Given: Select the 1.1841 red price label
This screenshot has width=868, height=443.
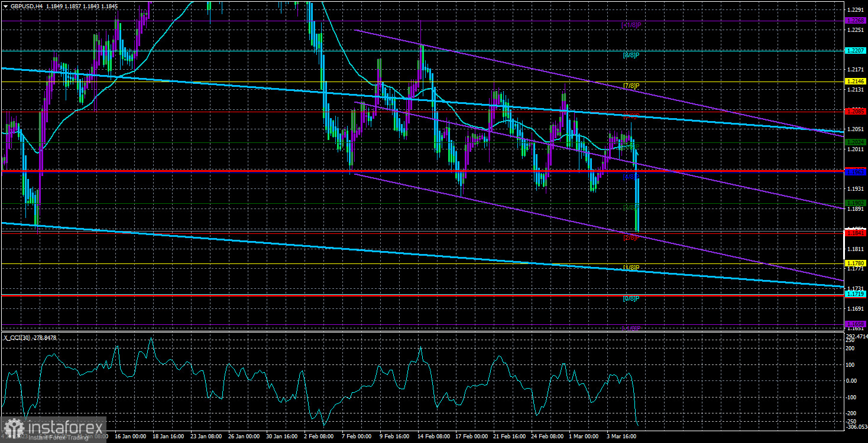Looking at the screenshot, I should click(856, 233).
